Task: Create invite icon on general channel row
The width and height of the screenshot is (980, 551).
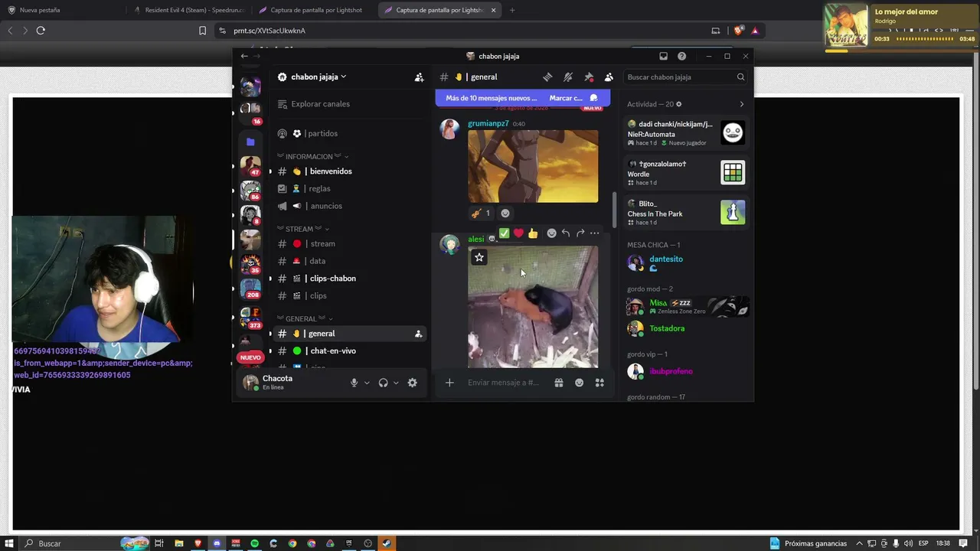Action: pos(418,334)
